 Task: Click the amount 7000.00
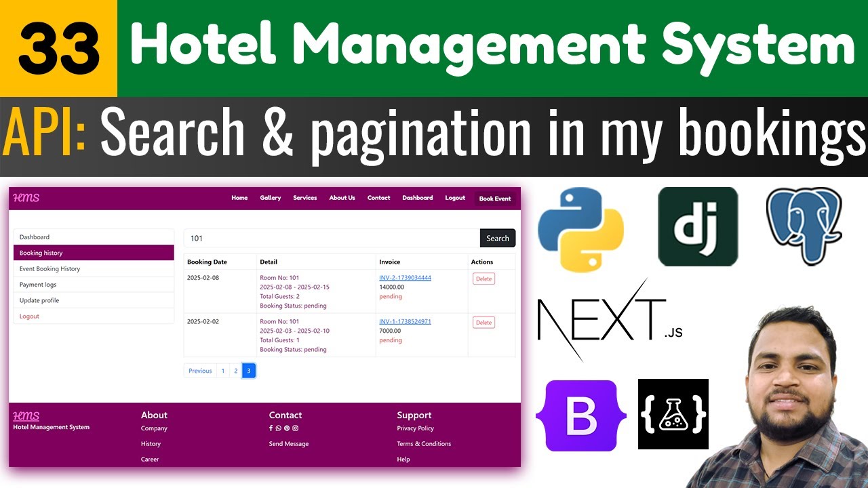(390, 331)
